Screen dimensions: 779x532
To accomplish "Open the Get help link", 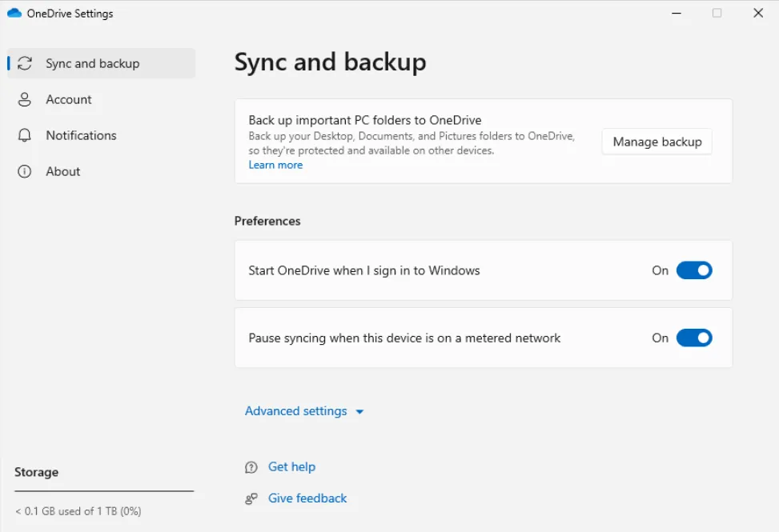I will point(291,466).
